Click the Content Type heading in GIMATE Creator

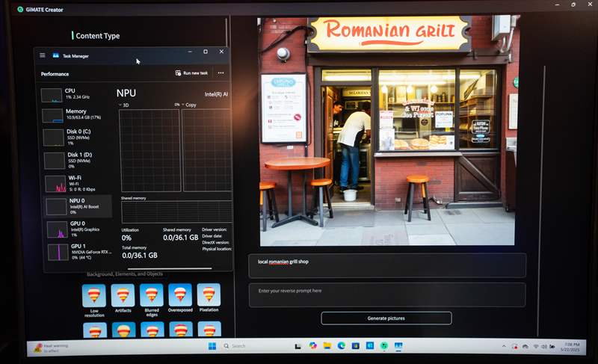pyautogui.click(x=98, y=36)
